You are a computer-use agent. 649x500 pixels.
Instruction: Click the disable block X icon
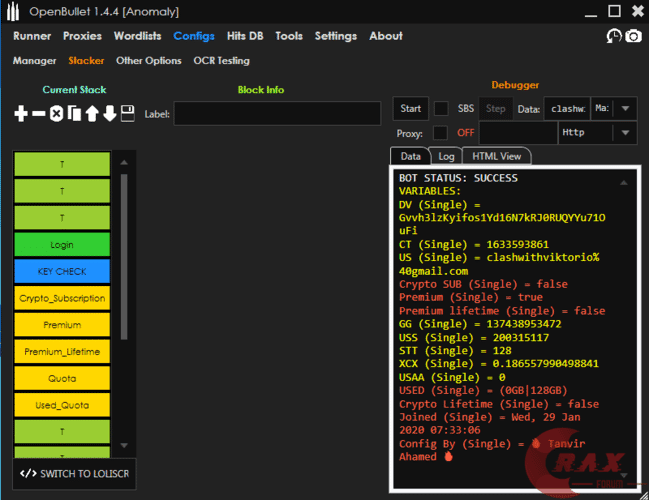tap(57, 114)
